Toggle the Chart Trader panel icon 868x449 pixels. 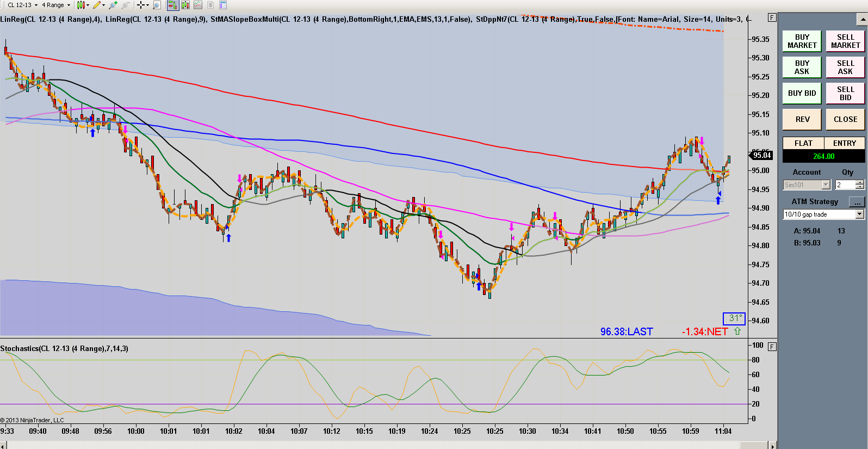pyautogui.click(x=172, y=5)
